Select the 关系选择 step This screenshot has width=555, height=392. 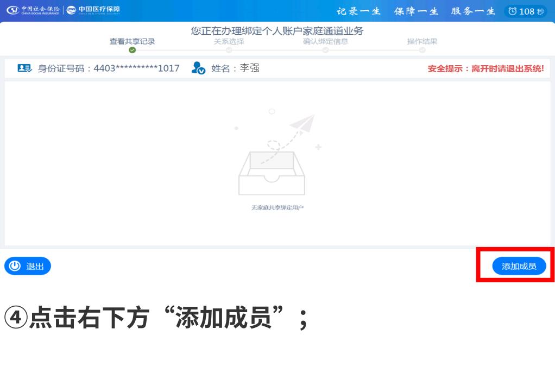coord(229,41)
